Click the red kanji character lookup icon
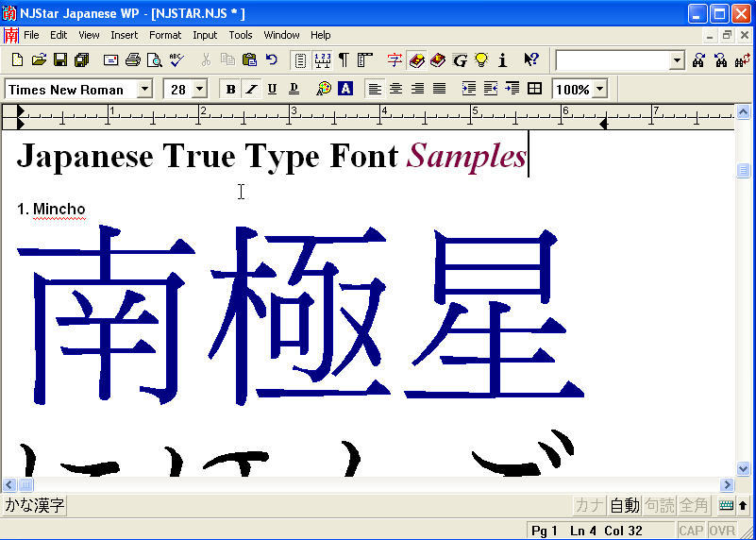Viewport: 756px width, 540px height. [395, 60]
